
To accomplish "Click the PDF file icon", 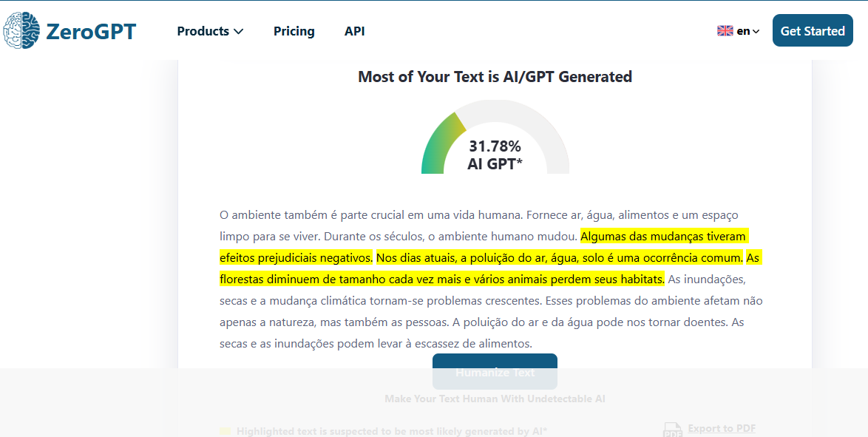I will 672,430.
